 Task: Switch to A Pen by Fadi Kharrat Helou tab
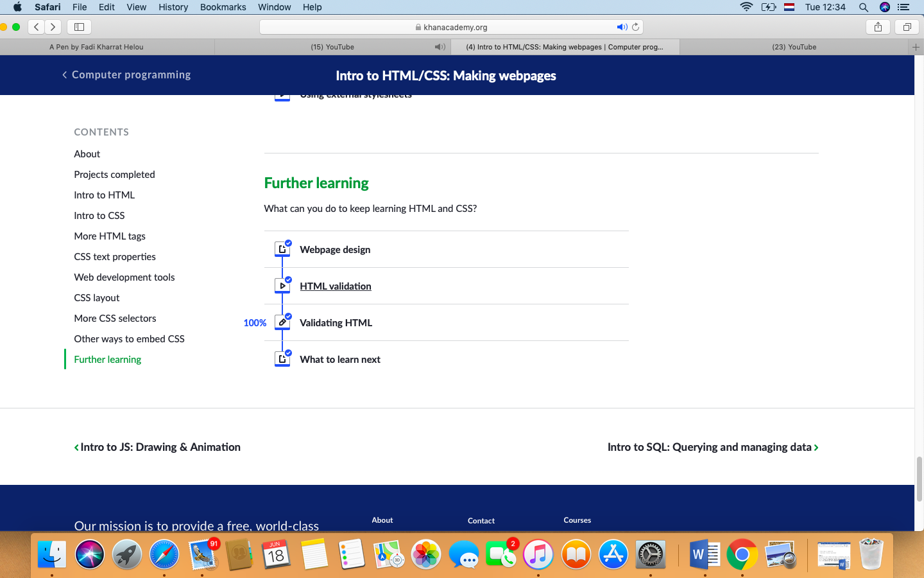coord(96,47)
